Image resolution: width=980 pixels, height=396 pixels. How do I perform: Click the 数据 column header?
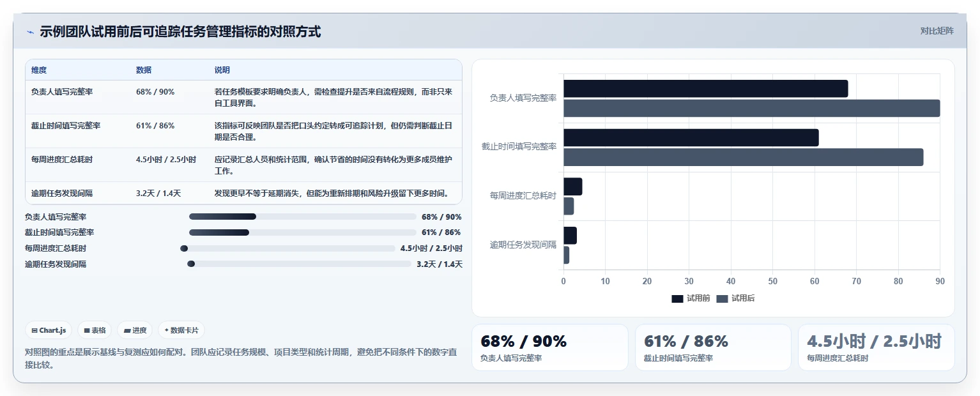click(144, 70)
